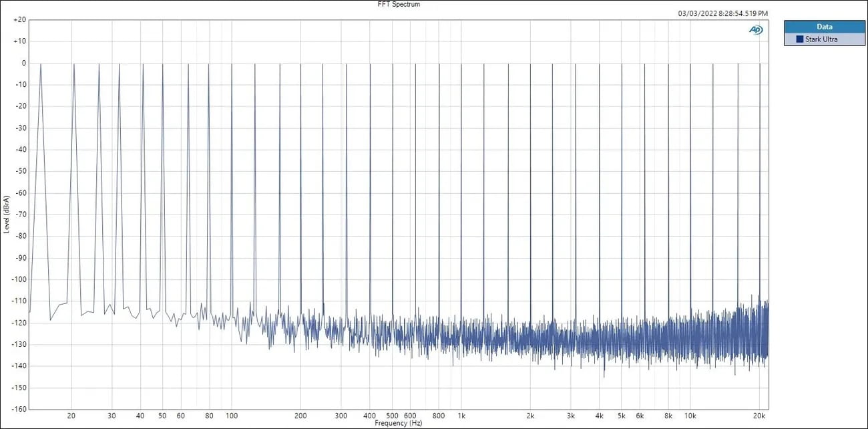Click the FFT Spectrum chart title
The width and height of the screenshot is (868, 429).
pyautogui.click(x=399, y=4)
